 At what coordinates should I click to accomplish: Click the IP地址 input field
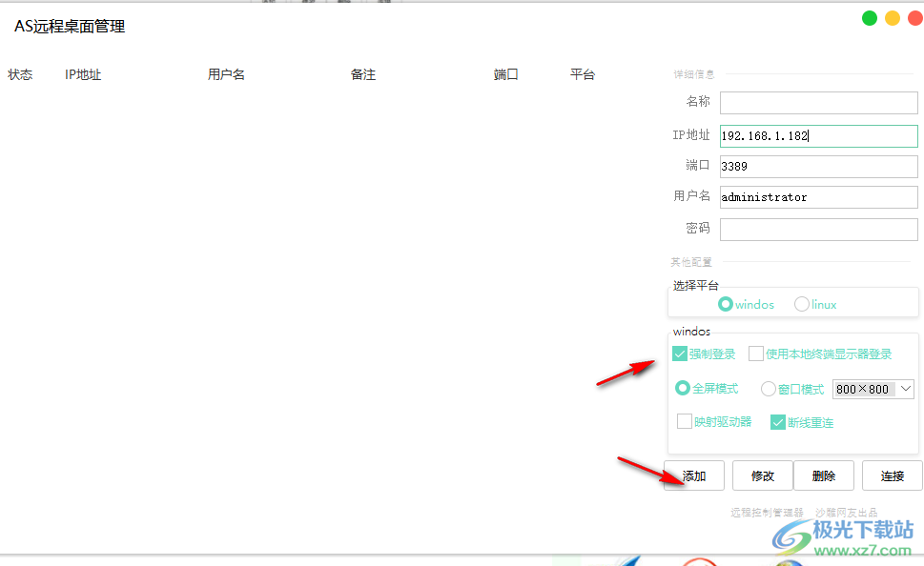click(818, 136)
